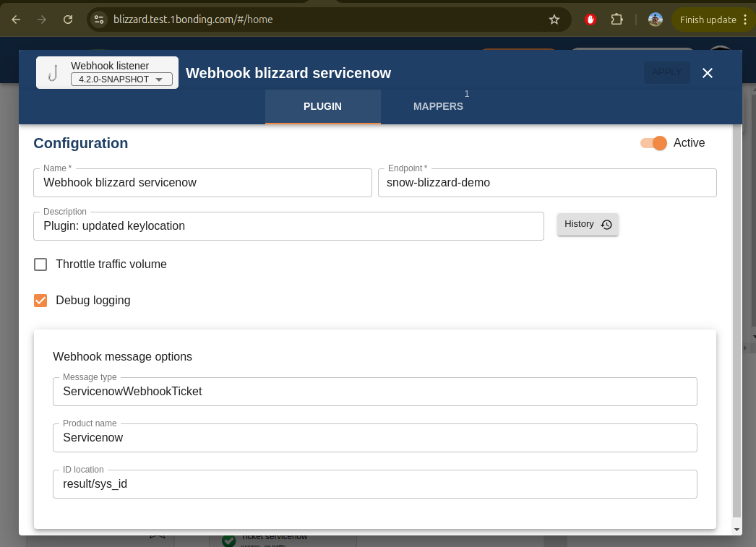Viewport: 756px width, 547px height.
Task: Disable Debug logging
Action: (40, 300)
